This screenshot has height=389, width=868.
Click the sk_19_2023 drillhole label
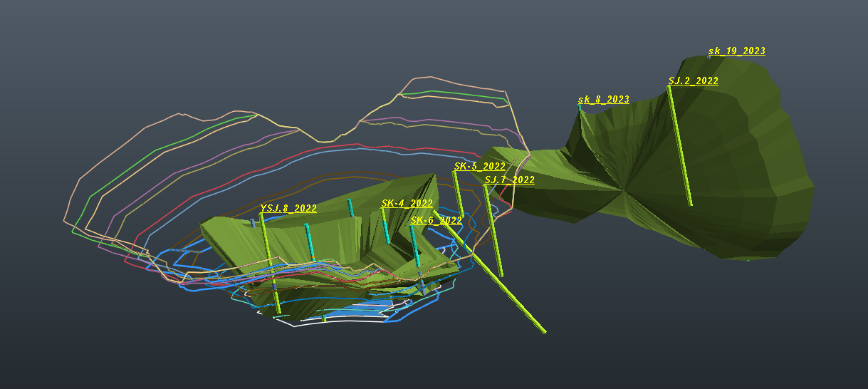(x=736, y=51)
